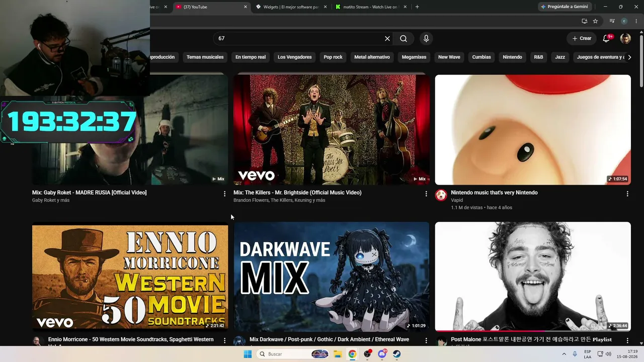Screen dimensions: 644x362
Task: Switch to the YouTube browser tab
Action: [x=211, y=7]
